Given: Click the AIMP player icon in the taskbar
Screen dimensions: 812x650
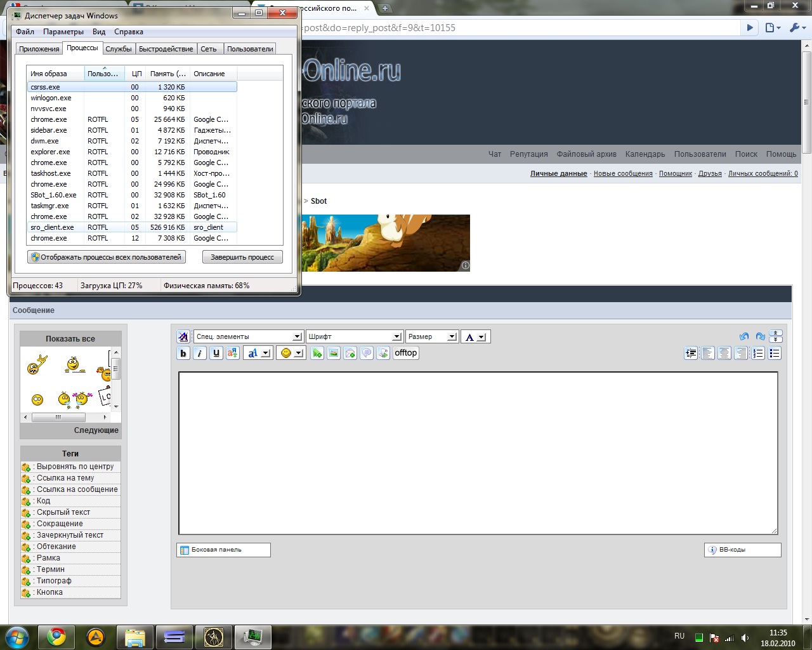Looking at the screenshot, I should coord(96,637).
